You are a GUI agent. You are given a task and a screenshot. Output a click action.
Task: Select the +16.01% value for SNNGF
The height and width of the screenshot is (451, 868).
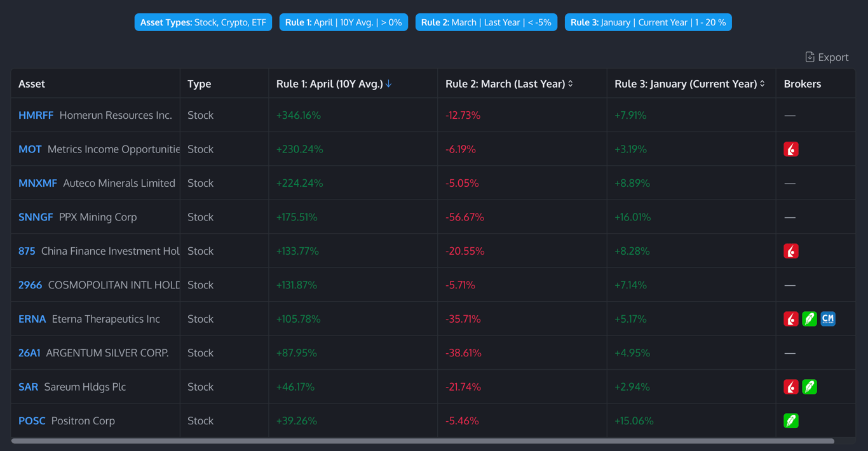pyautogui.click(x=633, y=217)
